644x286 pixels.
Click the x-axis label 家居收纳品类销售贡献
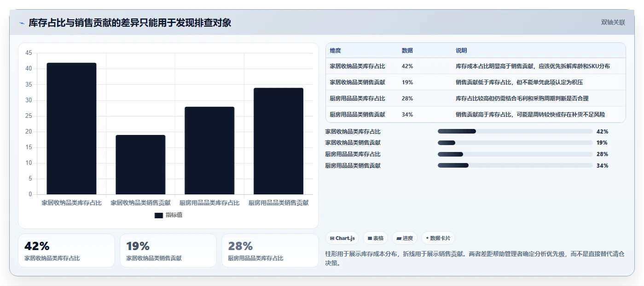[140, 203]
